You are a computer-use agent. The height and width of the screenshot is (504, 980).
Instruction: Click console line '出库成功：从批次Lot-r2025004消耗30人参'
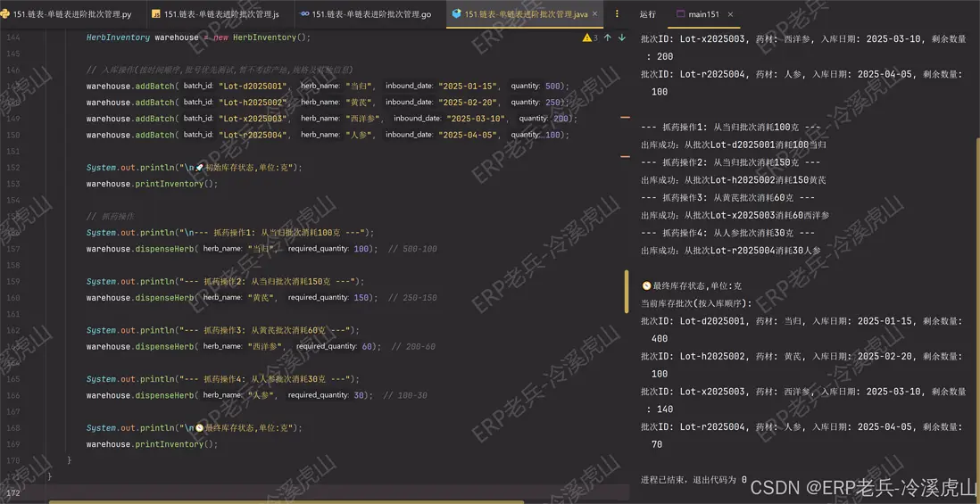[x=731, y=251]
